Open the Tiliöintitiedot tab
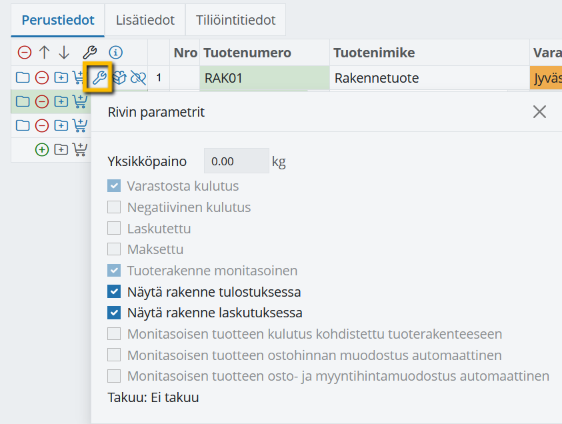This screenshot has width=562, height=424. pyautogui.click(x=235, y=20)
